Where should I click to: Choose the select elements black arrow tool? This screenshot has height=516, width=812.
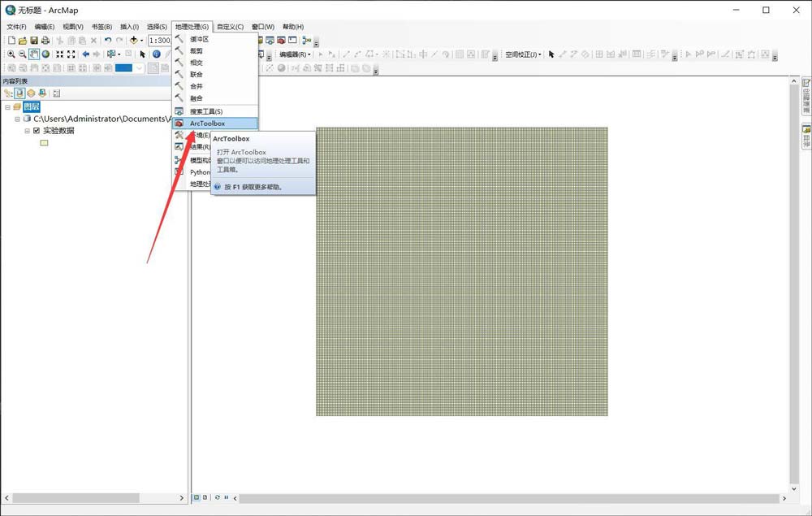pos(143,54)
